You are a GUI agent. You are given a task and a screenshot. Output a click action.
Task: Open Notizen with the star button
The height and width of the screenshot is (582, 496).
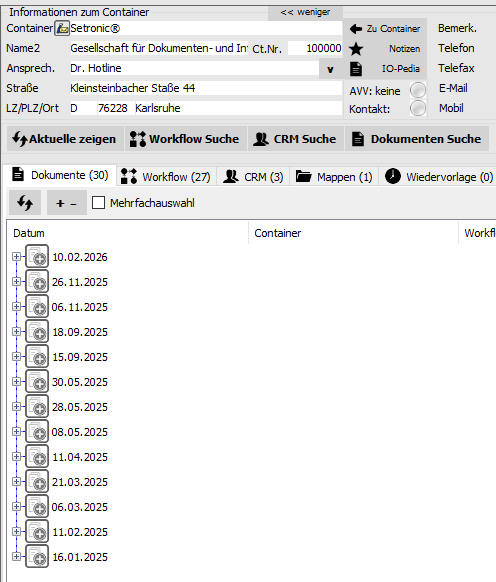tap(385, 49)
